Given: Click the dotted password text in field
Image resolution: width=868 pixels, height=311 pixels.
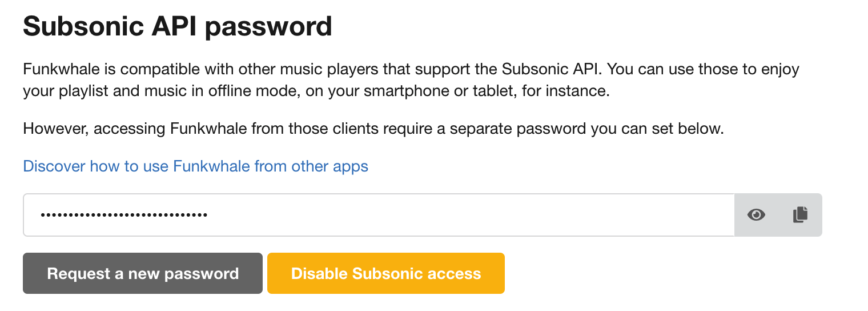Looking at the screenshot, I should pos(123,216).
